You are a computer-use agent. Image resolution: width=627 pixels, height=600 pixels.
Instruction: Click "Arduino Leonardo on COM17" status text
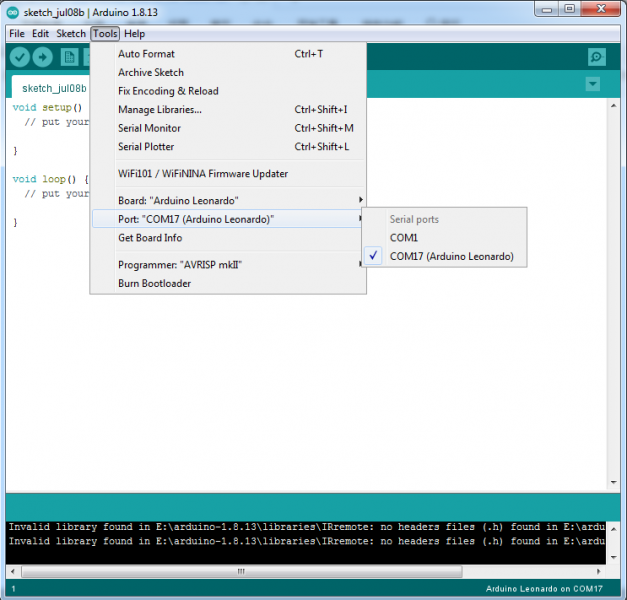(x=544, y=589)
